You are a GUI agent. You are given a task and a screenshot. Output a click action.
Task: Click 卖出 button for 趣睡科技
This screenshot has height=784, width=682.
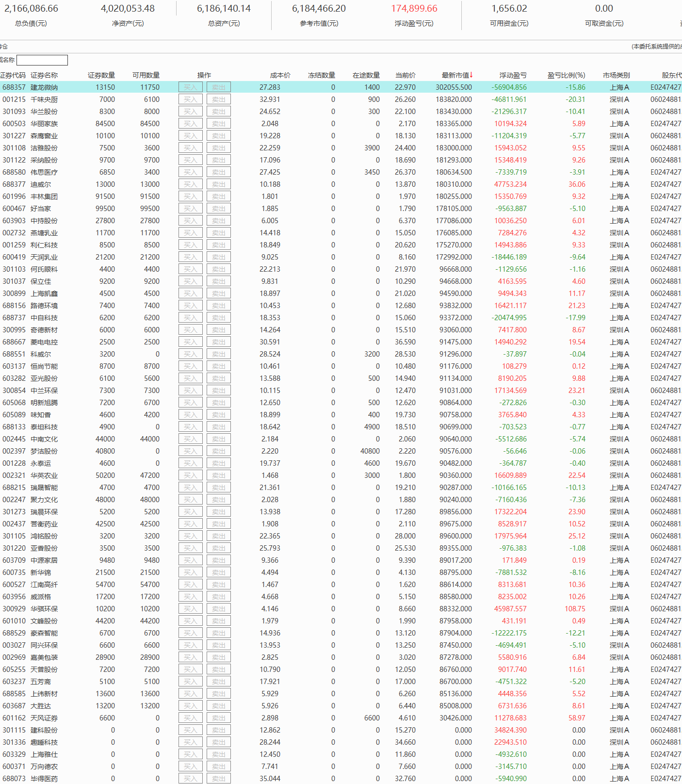coord(219,742)
